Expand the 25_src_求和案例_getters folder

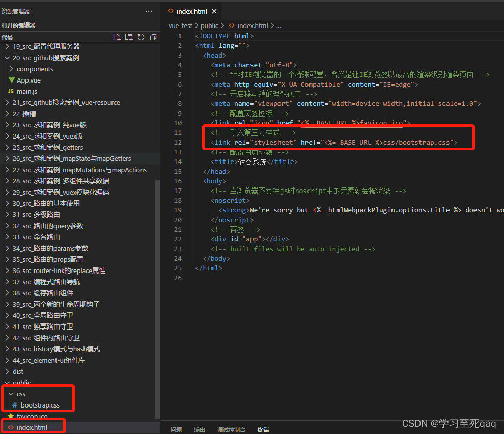pos(47,147)
